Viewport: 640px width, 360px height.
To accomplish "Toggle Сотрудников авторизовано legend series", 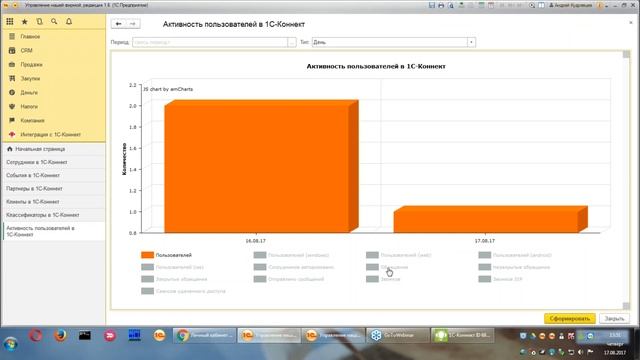I will click(293, 267).
